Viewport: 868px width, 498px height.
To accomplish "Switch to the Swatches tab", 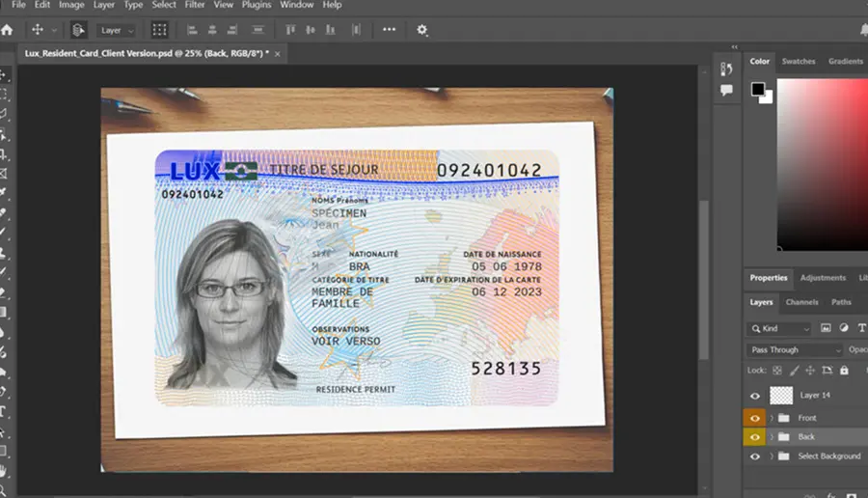I will (x=799, y=62).
